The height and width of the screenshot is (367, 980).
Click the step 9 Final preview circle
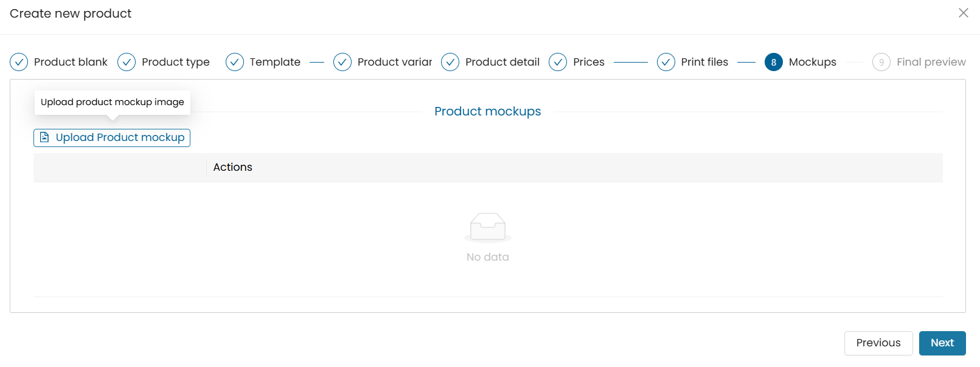(x=881, y=62)
